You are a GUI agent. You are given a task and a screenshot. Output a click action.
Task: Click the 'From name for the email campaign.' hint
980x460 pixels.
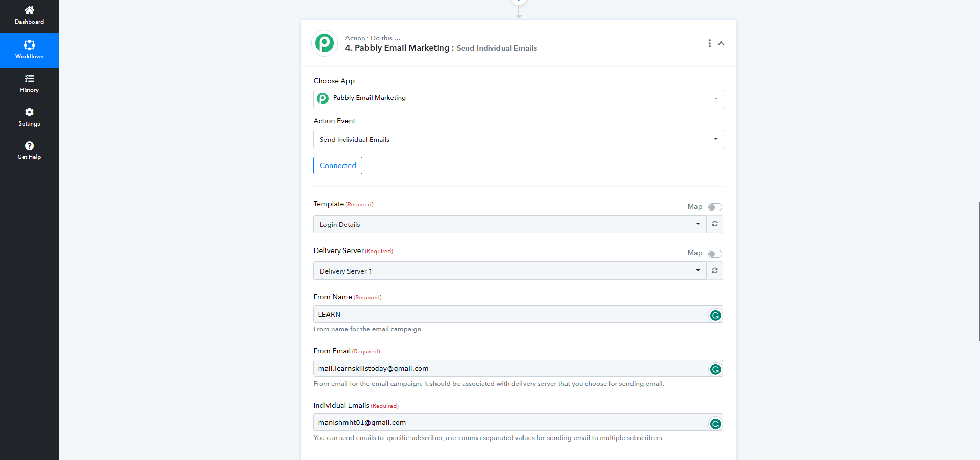[x=368, y=329]
